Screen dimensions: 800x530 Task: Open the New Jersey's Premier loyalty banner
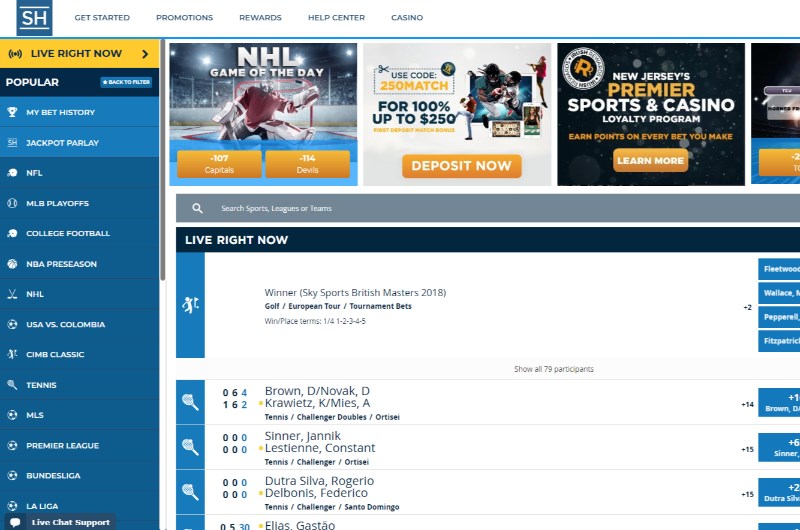[x=651, y=114]
